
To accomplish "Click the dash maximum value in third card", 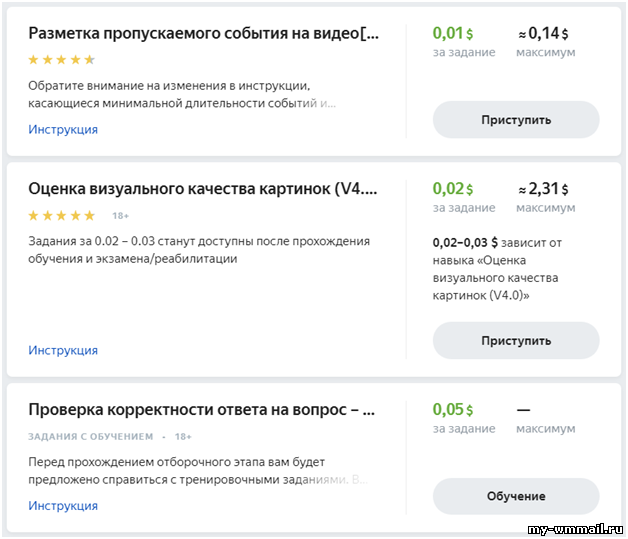I will point(523,410).
